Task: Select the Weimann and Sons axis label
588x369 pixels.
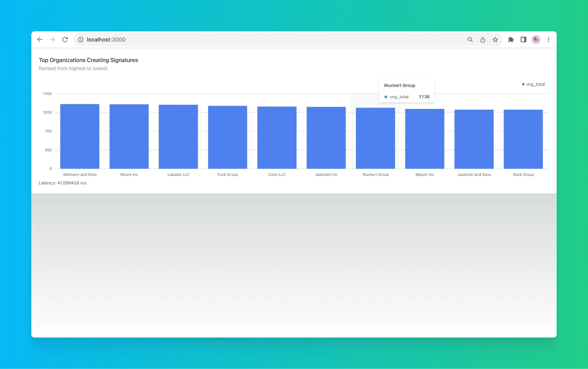Action: click(x=80, y=174)
